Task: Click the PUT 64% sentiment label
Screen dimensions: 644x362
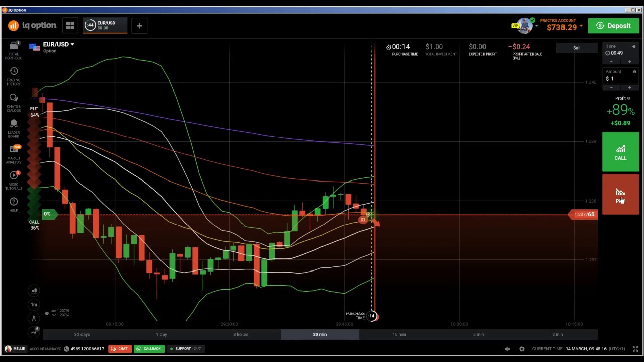Action: [34, 112]
